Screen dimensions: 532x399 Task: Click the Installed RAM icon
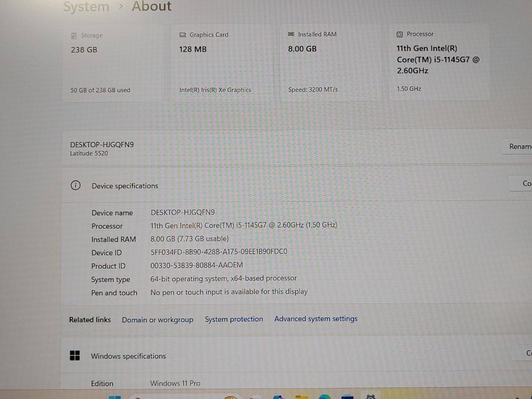(291, 34)
